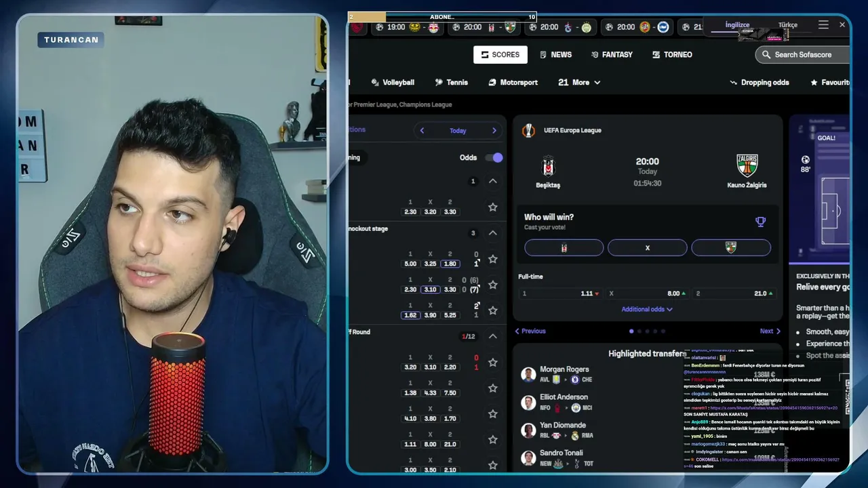The width and height of the screenshot is (868, 488).
Task: Collapse the knockout stage section
Action: pos(493,233)
